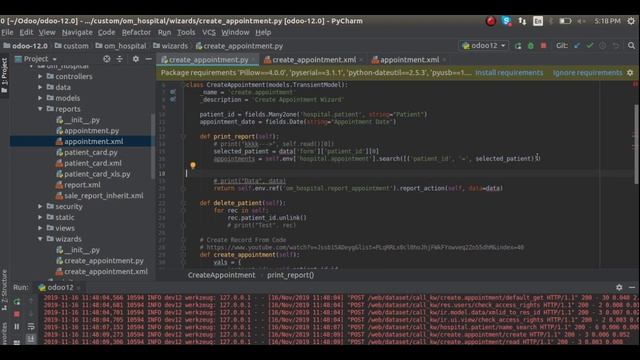Open Git history clock icon
The height and width of the screenshot is (360, 640).
[602, 46]
